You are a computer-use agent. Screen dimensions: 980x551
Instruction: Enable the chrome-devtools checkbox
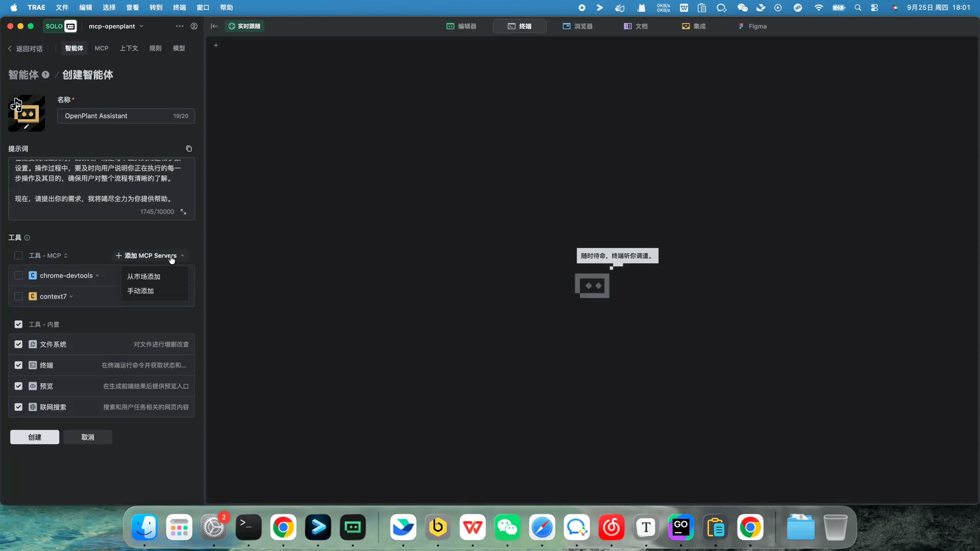[18, 275]
